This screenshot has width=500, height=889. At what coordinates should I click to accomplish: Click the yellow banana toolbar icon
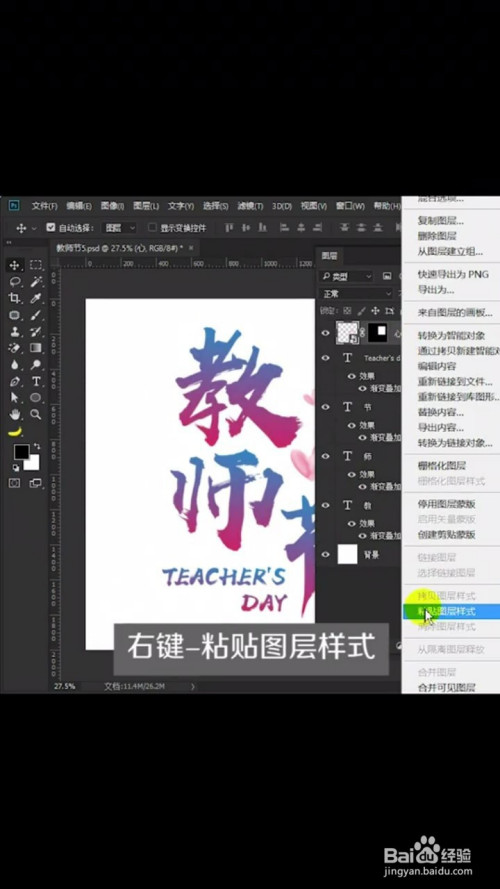pos(15,431)
